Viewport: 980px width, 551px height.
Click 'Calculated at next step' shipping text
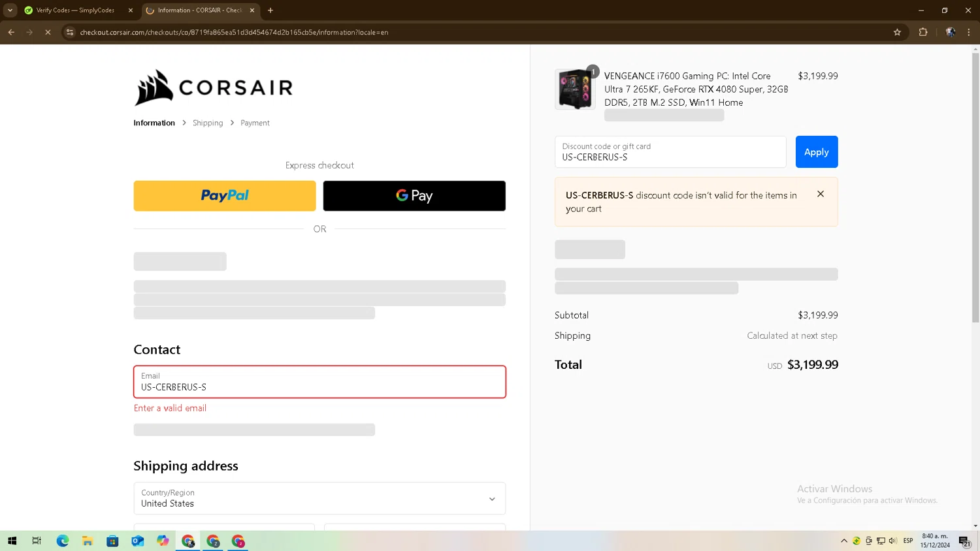[x=792, y=336]
